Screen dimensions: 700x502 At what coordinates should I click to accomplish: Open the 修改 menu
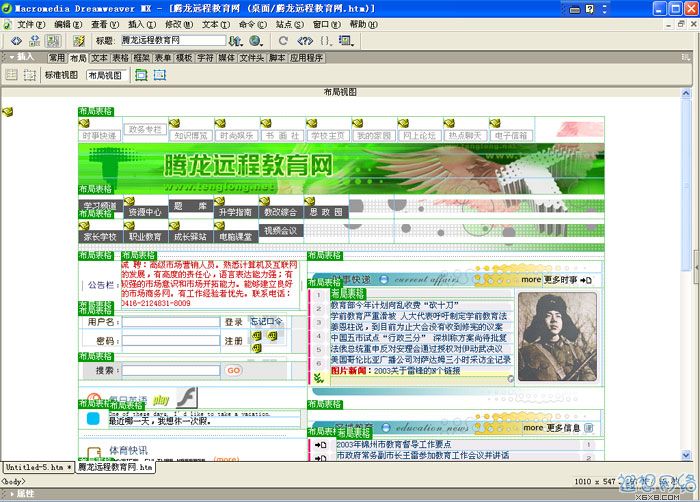179,25
